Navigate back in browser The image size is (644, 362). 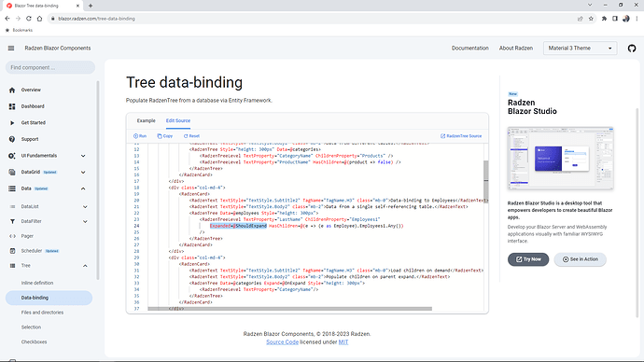[7, 19]
